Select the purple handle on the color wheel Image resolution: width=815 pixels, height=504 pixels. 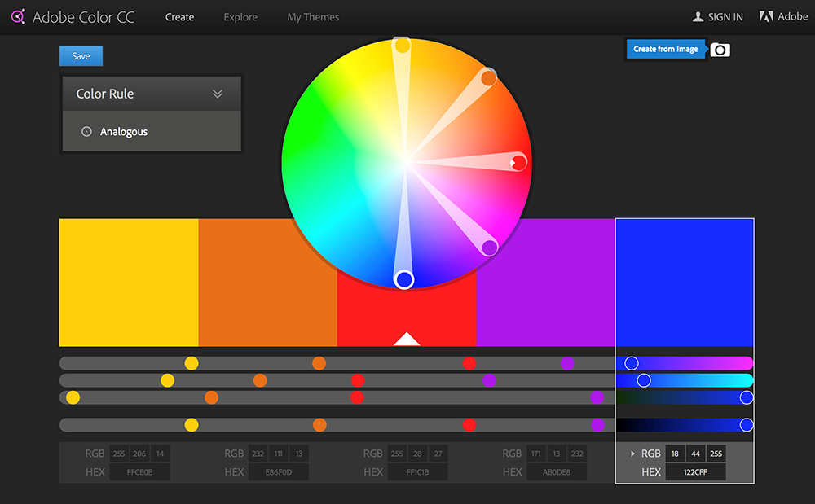tap(489, 247)
